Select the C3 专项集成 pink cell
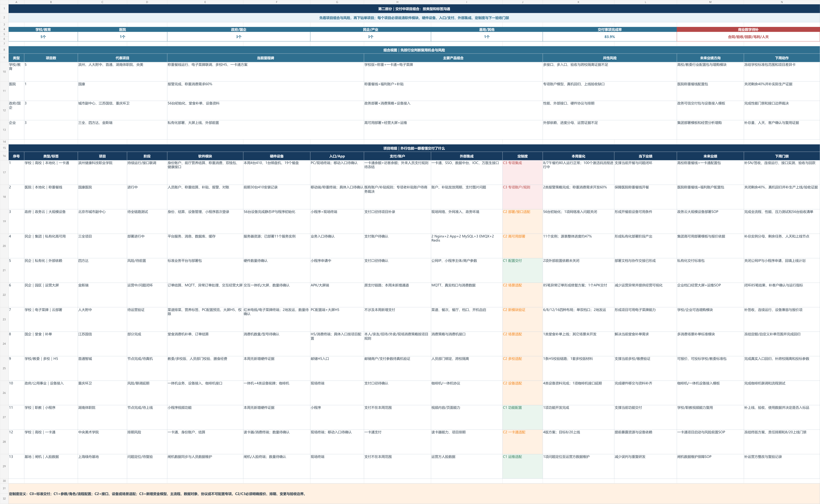 click(523, 172)
